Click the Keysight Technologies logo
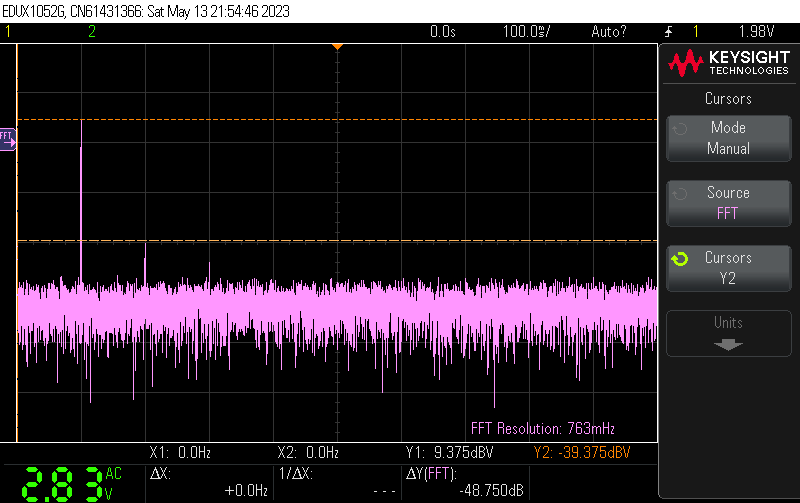 tap(729, 63)
